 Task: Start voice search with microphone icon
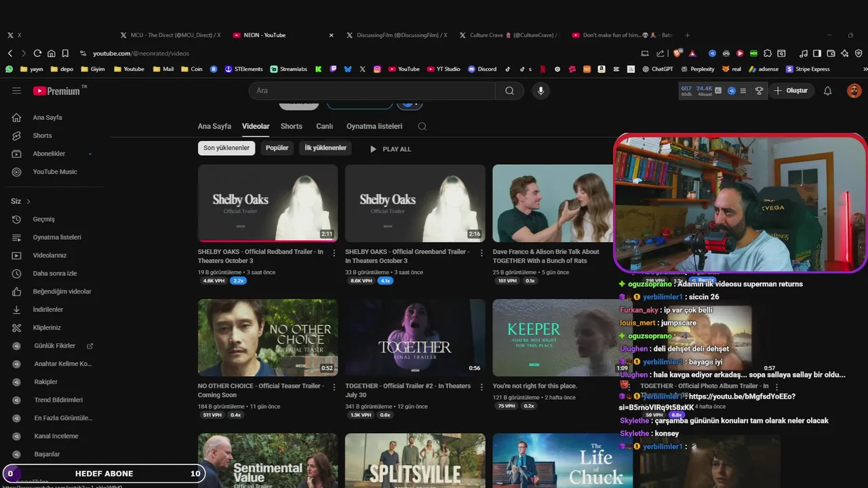[x=540, y=91]
